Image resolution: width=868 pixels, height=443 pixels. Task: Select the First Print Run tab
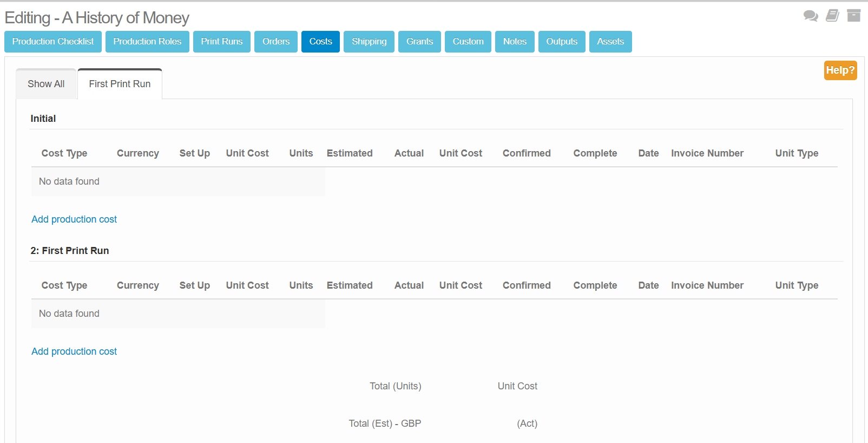120,84
